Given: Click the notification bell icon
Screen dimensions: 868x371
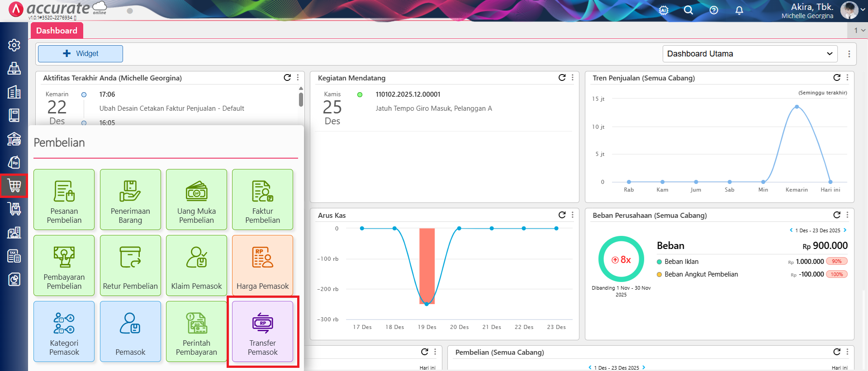Looking at the screenshot, I should click(739, 10).
